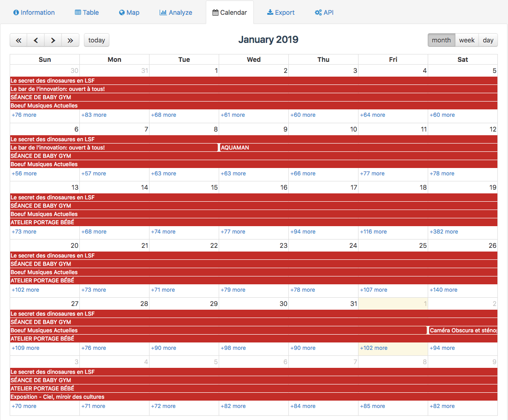Open the API tab
The width and height of the screenshot is (508, 420).
coord(324,12)
